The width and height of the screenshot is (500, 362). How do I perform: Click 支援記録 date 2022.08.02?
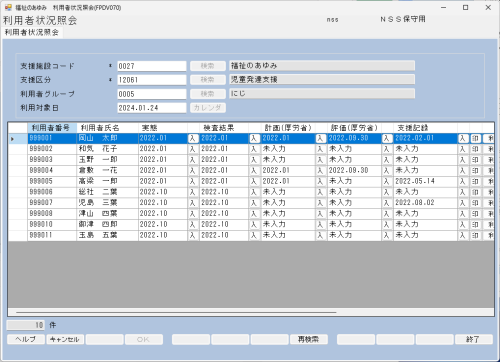[x=425, y=203]
